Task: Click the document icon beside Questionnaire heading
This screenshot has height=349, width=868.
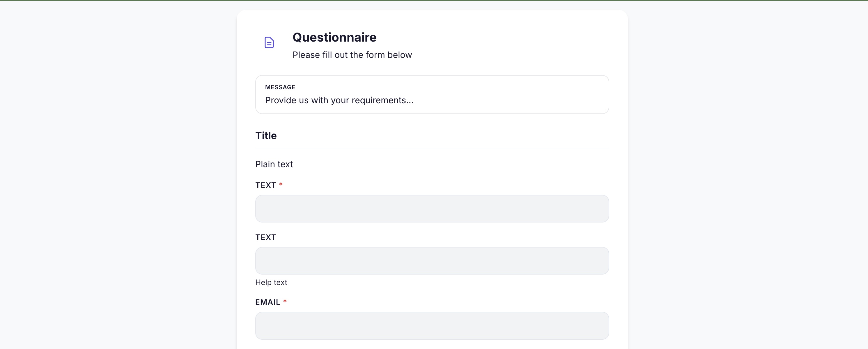Action: click(269, 42)
